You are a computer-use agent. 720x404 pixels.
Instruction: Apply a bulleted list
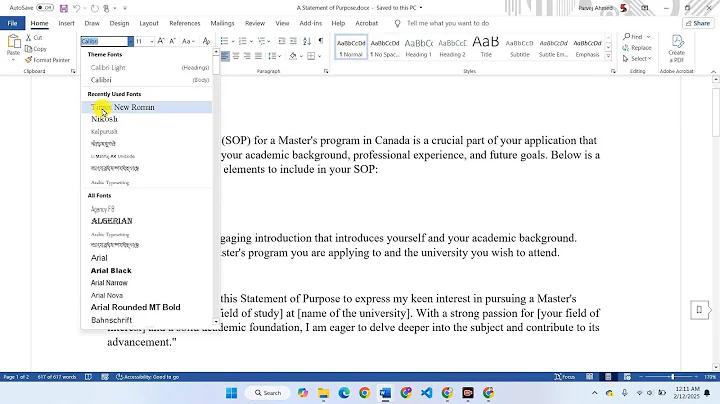coord(224,41)
